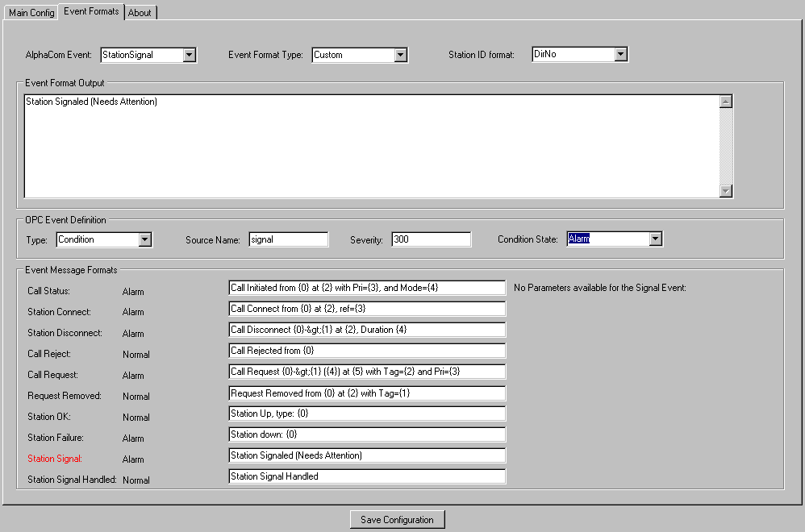Click the No Parameters available text
This screenshot has height=532, width=805.
pyautogui.click(x=600, y=288)
